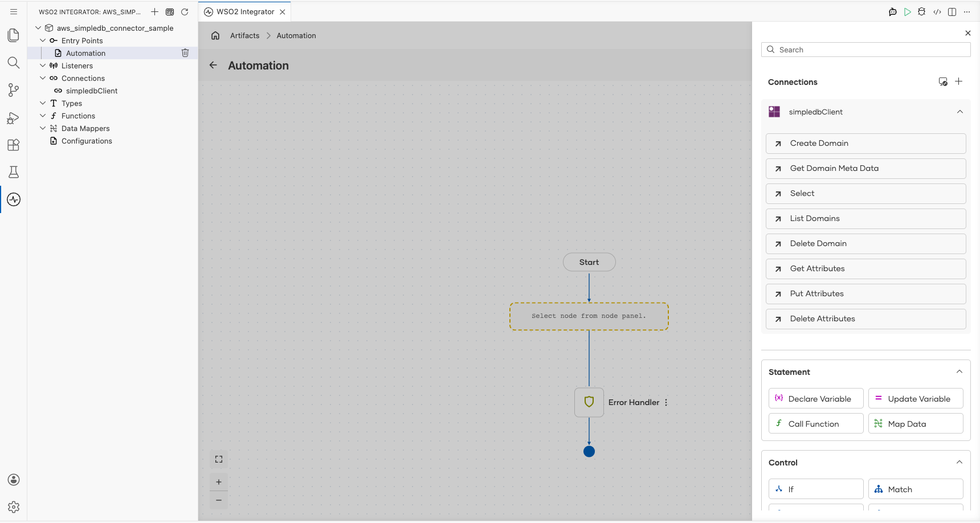This screenshot has height=523, width=980.
Task: Open the Configurations tree item
Action: [x=87, y=141]
